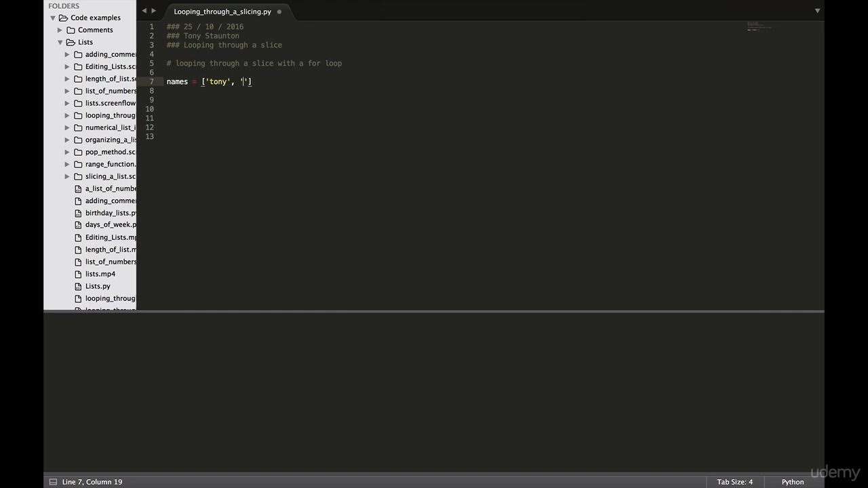Click the pop_method.sc folder icon

click(78, 152)
